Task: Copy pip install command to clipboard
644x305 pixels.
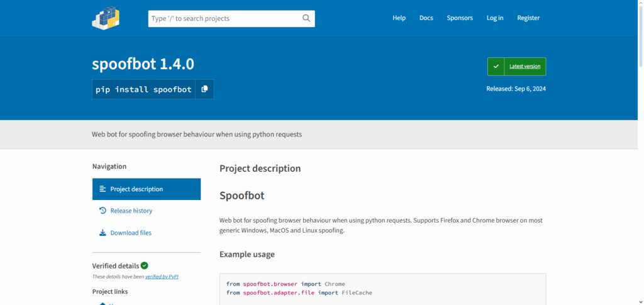Action: [204, 89]
